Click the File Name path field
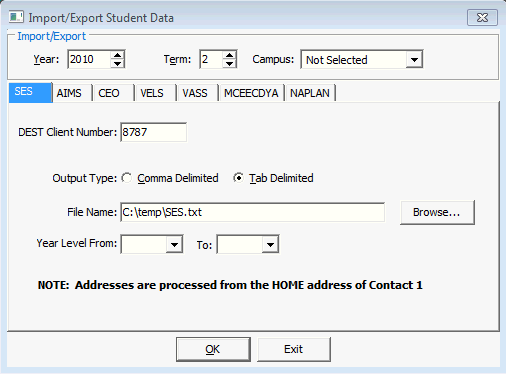 253,212
